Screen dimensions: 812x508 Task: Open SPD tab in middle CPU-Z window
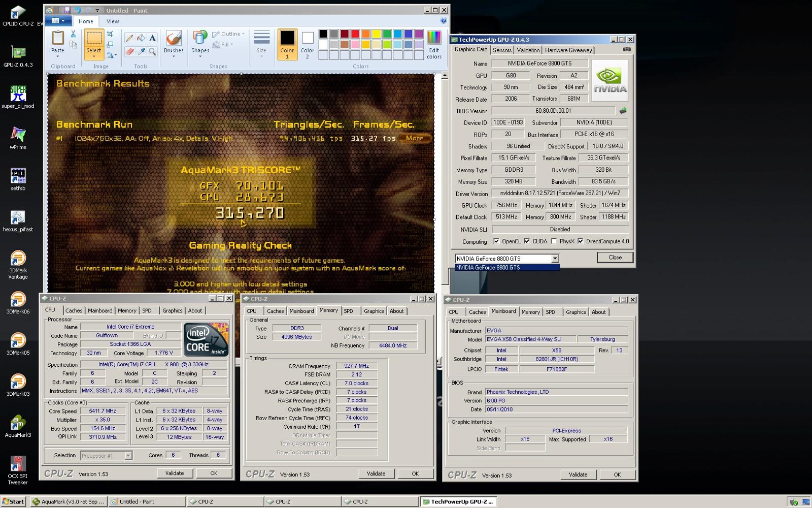(348, 311)
